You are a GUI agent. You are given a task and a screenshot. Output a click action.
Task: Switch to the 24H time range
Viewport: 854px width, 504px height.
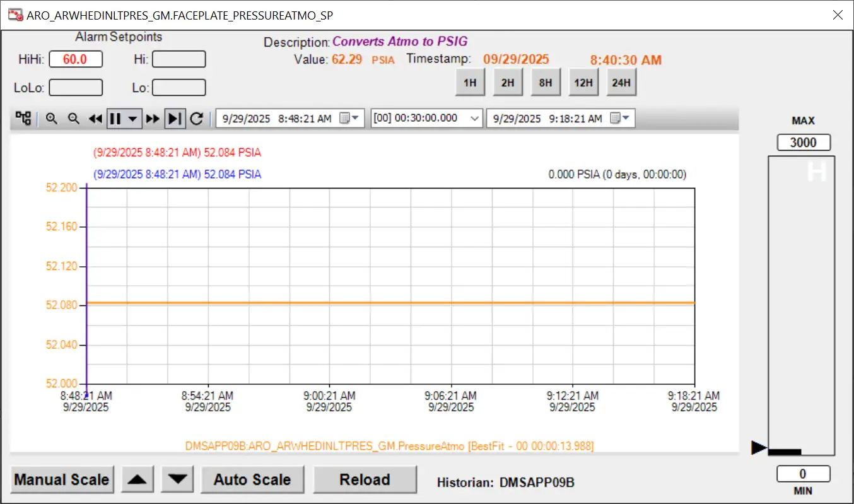click(x=621, y=83)
